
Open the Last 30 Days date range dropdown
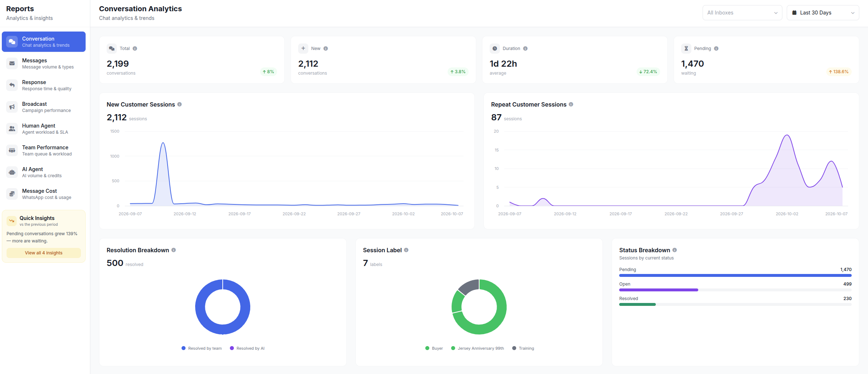823,13
